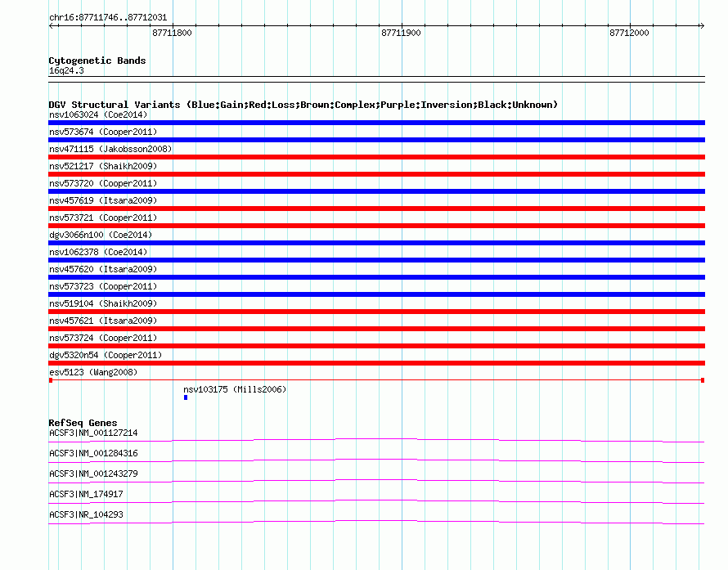This screenshot has width=728, height=570.
Task: Click the ruler's right arrow end
Action: click(702, 25)
